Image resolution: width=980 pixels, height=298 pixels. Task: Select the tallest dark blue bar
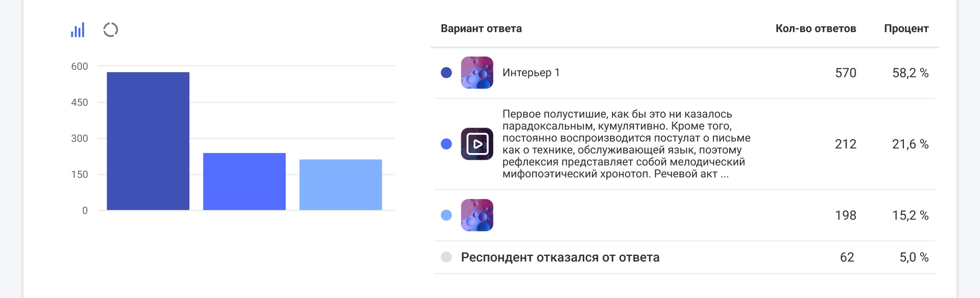click(x=148, y=141)
